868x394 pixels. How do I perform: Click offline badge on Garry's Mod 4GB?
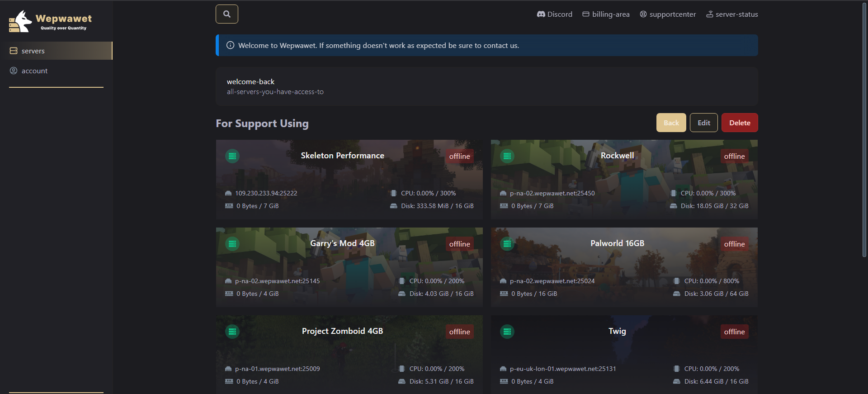click(460, 244)
